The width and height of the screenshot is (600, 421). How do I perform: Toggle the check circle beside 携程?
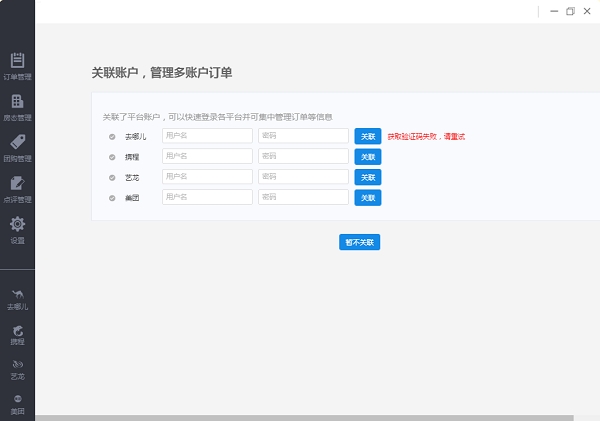click(112, 157)
